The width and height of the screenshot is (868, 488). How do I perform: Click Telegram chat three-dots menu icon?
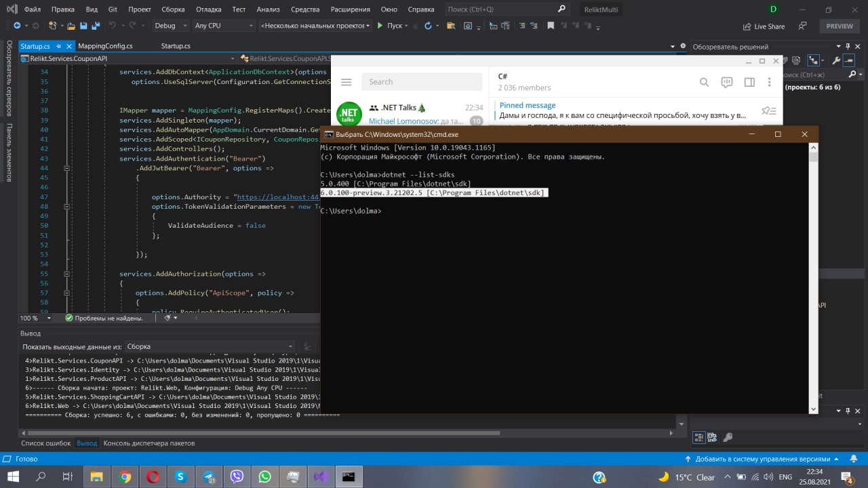770,82
